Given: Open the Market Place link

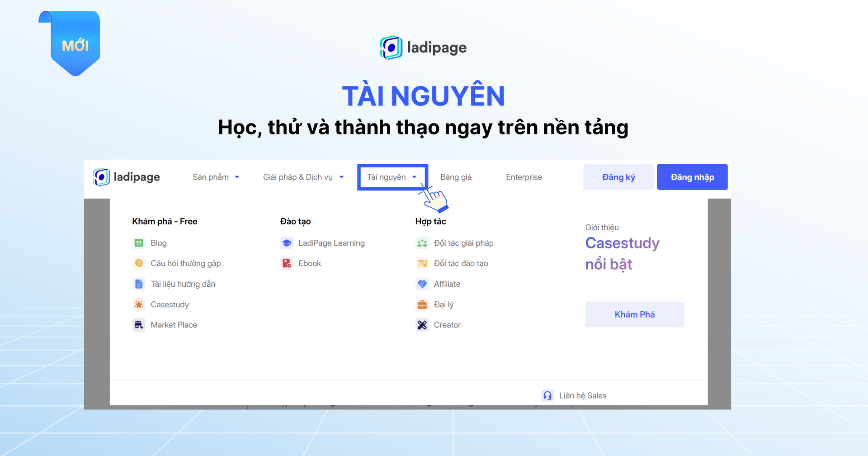Looking at the screenshot, I should [174, 325].
